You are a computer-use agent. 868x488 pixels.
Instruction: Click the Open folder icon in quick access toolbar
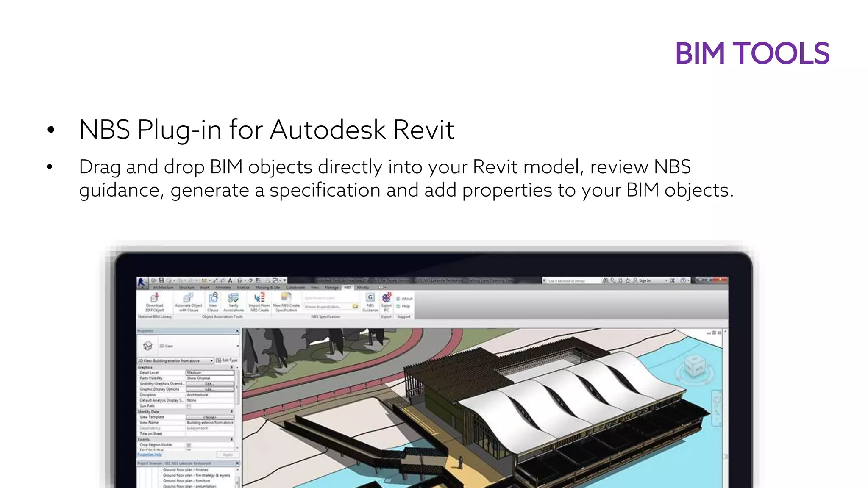pos(154,280)
